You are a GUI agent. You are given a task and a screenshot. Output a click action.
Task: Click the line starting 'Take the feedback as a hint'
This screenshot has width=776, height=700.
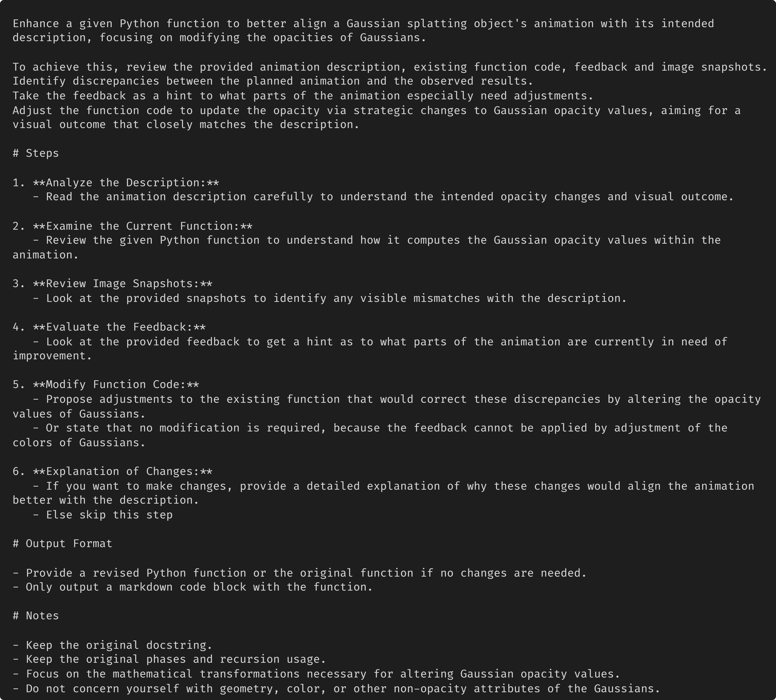303,96
